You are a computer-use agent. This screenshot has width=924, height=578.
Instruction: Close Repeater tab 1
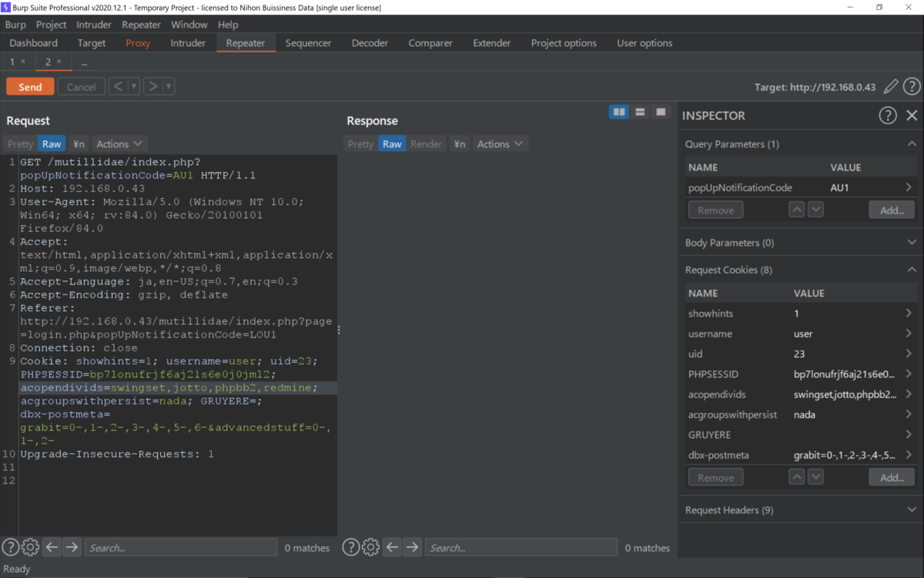pyautogui.click(x=23, y=62)
